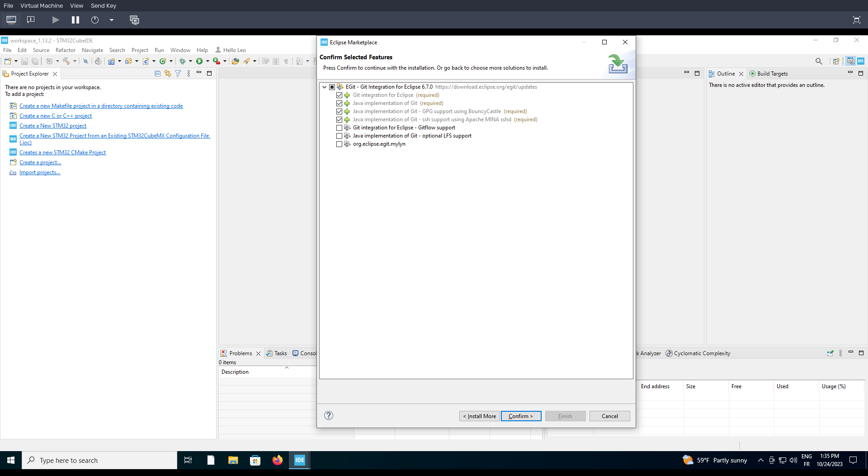Viewport: 868px width, 476px height.
Task: Click the VM pause icon in top bar
Action: 75,20
